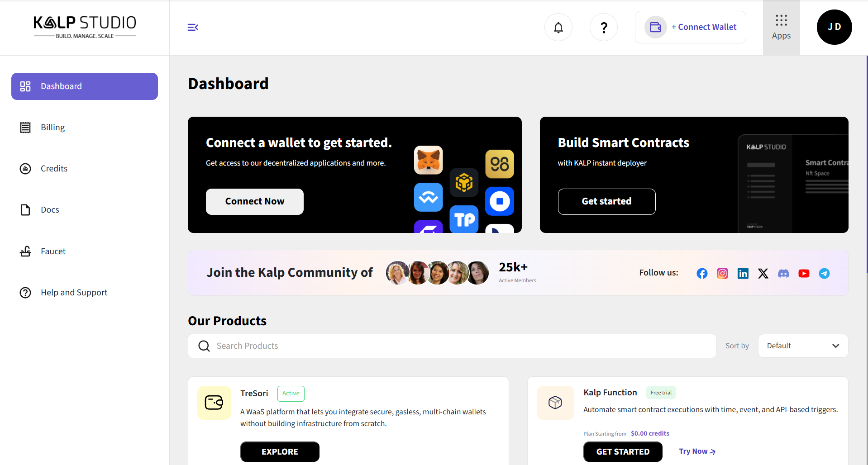The image size is (868, 465).
Task: Collapse the sidebar using the menu icon
Action: click(193, 28)
